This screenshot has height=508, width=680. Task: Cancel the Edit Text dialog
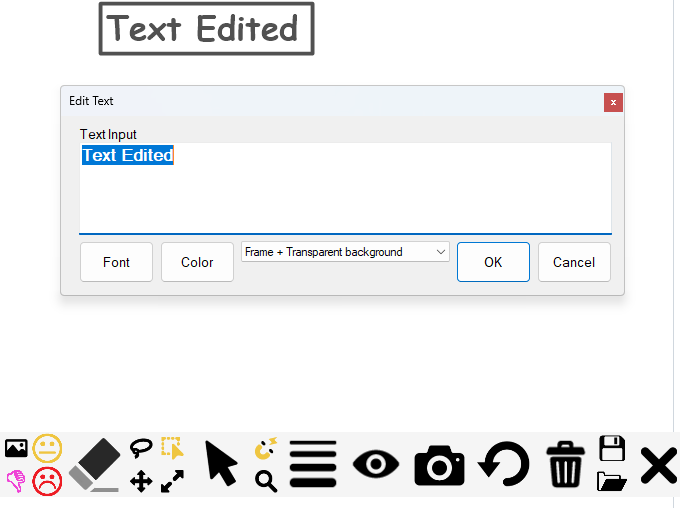574,262
